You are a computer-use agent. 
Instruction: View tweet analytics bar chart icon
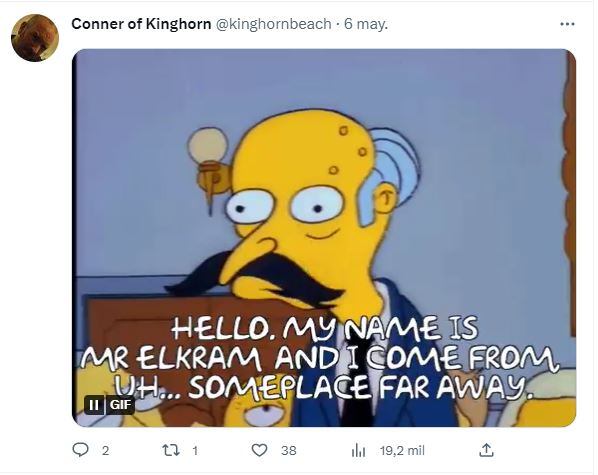[358, 451]
